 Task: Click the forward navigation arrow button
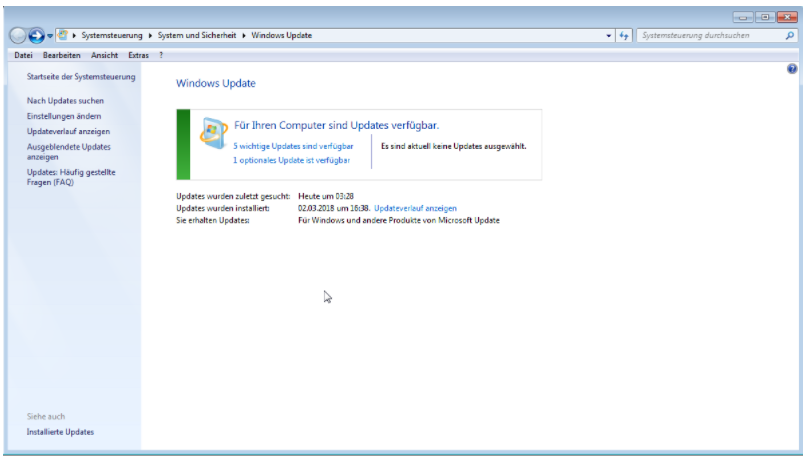coord(36,36)
